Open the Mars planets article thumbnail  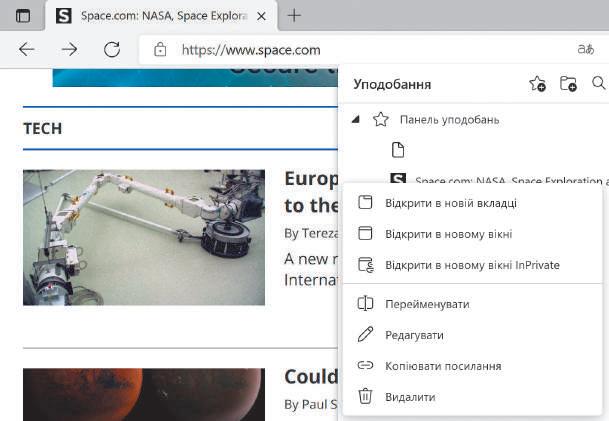coord(144,395)
